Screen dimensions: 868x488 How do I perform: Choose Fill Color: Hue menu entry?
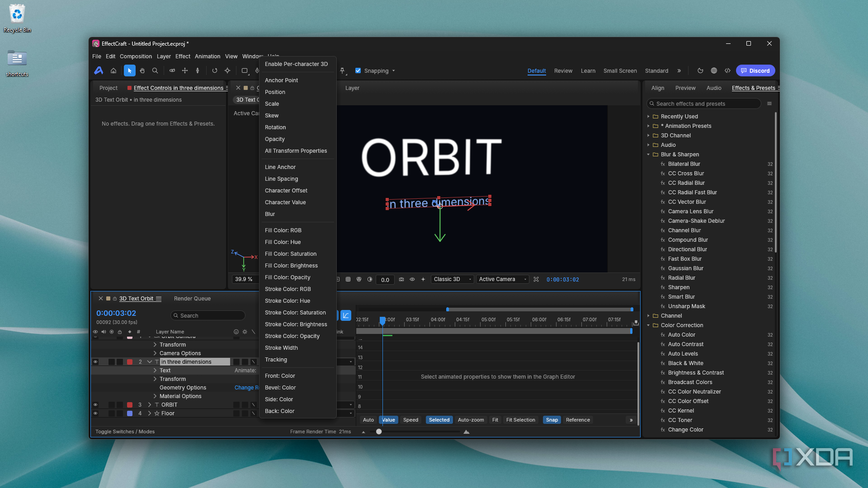(x=283, y=242)
